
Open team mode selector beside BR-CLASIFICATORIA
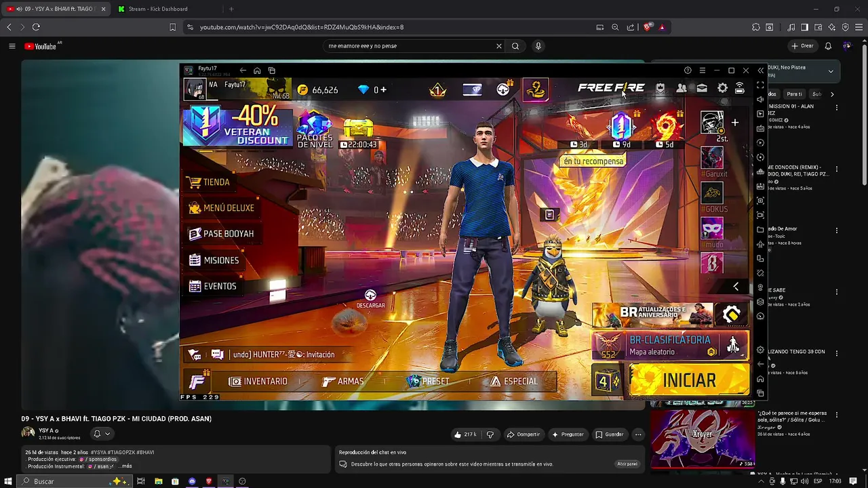(734, 346)
